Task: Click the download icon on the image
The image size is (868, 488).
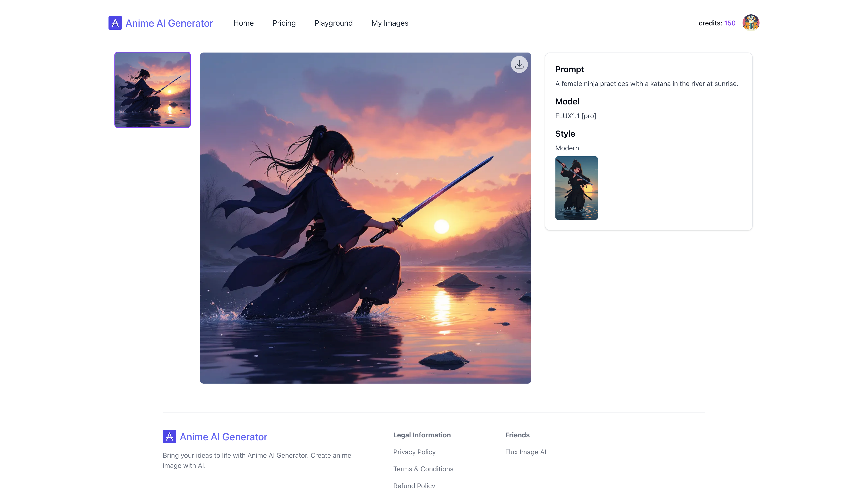Action: pyautogui.click(x=519, y=64)
